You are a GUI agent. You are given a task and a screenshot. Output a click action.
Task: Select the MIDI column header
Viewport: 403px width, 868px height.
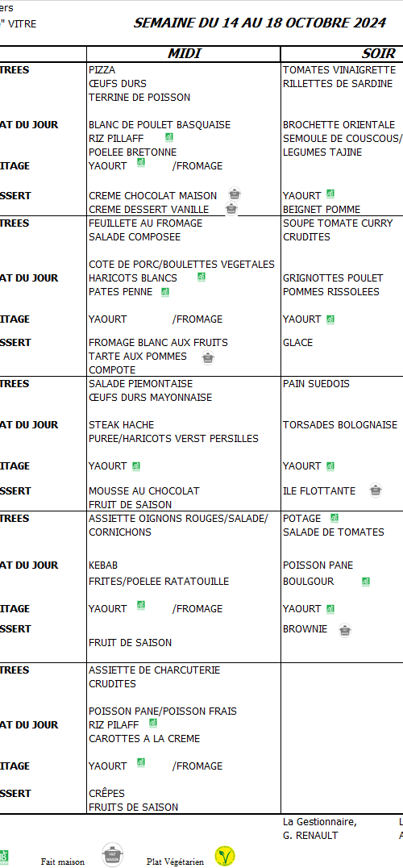coord(184,53)
